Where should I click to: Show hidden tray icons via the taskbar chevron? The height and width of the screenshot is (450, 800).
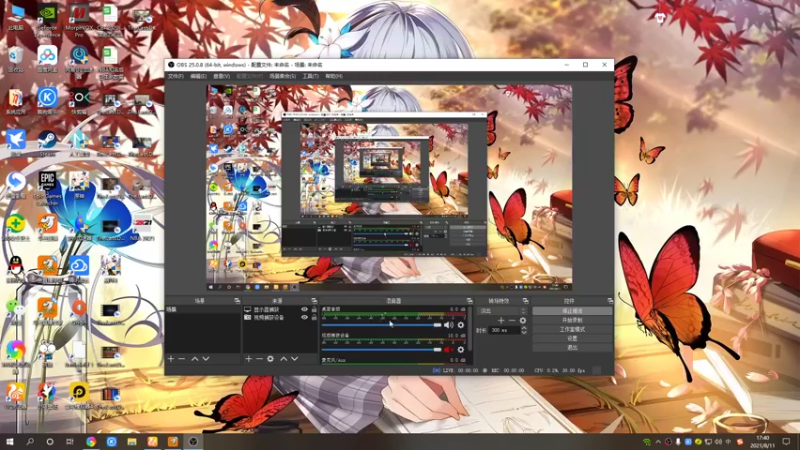tap(658, 442)
